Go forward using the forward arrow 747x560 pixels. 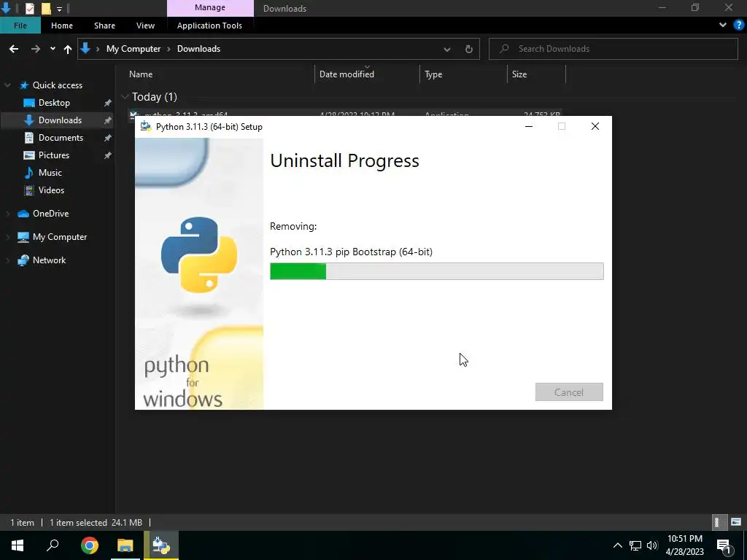click(36, 49)
